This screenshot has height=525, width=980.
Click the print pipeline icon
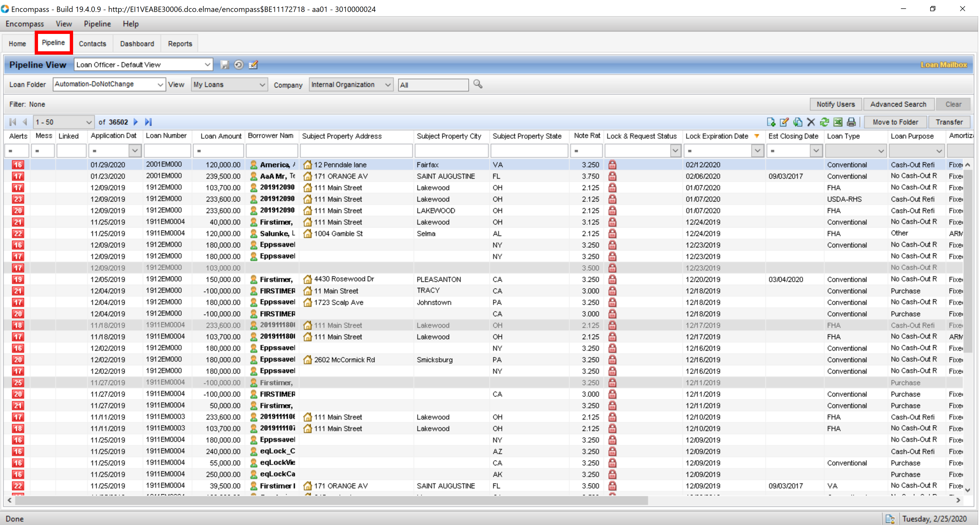[x=851, y=122]
